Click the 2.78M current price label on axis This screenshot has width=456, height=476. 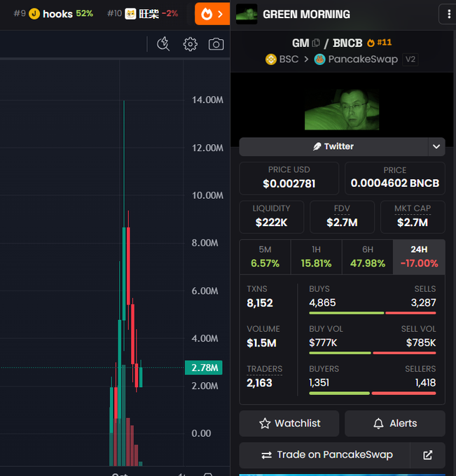coord(204,367)
